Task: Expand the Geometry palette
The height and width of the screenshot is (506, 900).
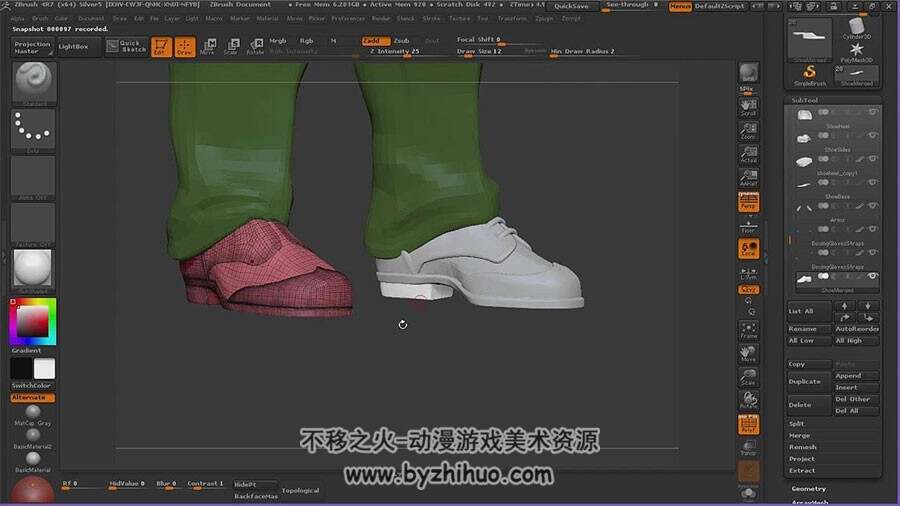Action: [809, 489]
